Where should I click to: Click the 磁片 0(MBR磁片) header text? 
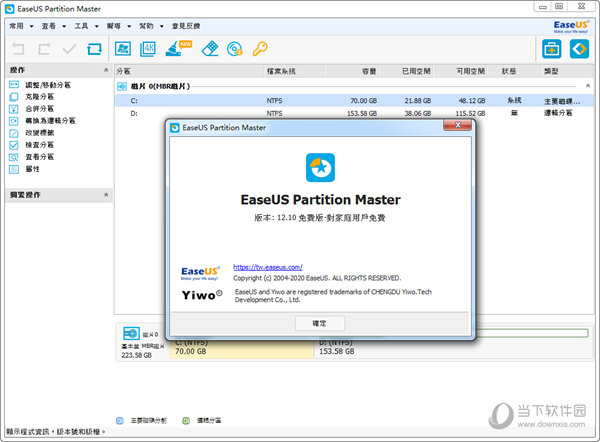click(x=160, y=86)
